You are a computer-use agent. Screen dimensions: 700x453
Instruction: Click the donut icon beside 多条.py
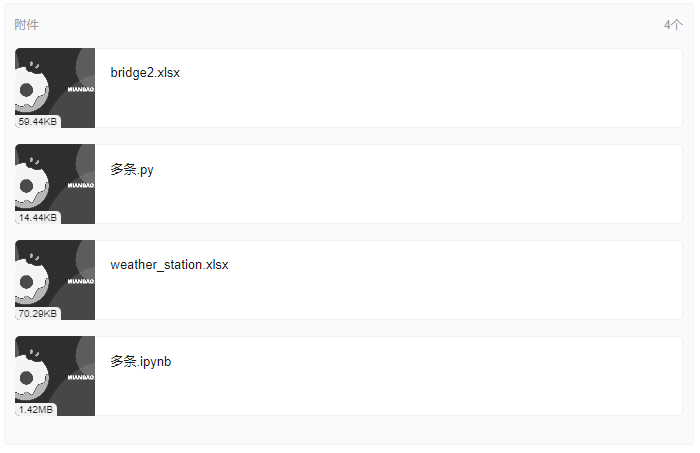(x=32, y=183)
